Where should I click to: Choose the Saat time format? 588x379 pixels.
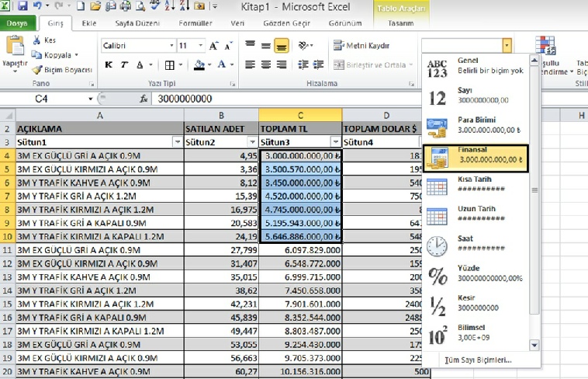(476, 246)
